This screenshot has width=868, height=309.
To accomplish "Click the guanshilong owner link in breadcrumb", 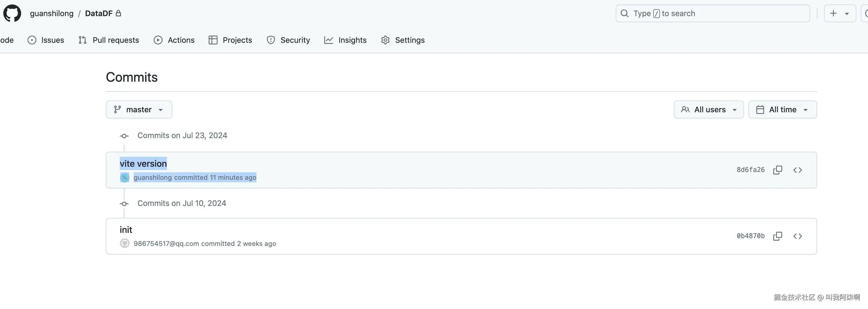I will (52, 14).
